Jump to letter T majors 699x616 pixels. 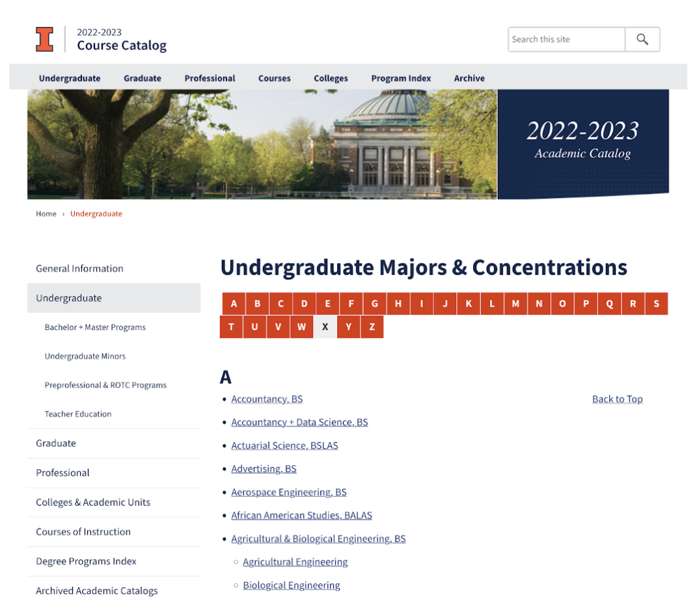231,327
